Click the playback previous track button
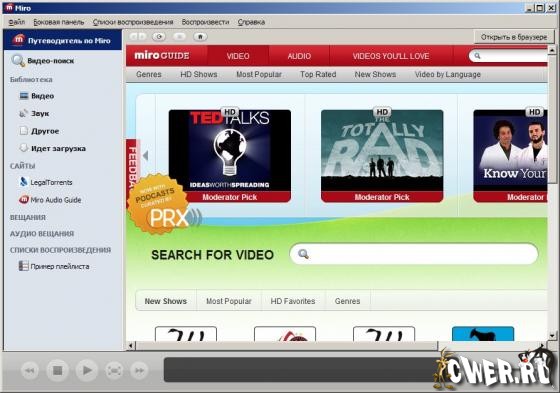Image resolution: width=560 pixels, height=393 pixels. [x=30, y=370]
